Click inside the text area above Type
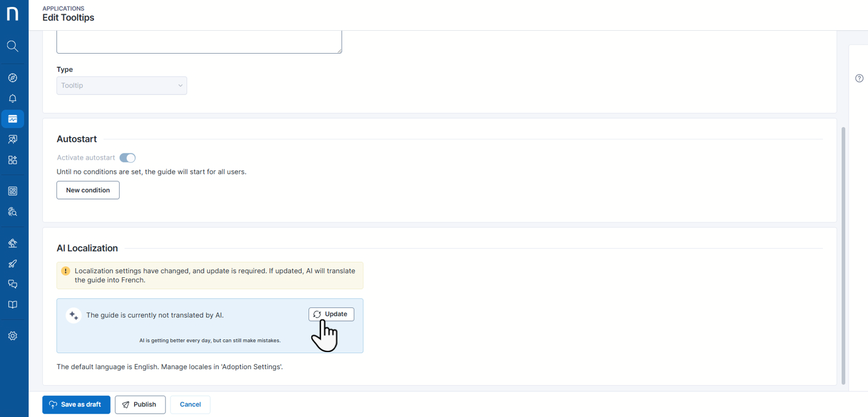 click(x=199, y=42)
